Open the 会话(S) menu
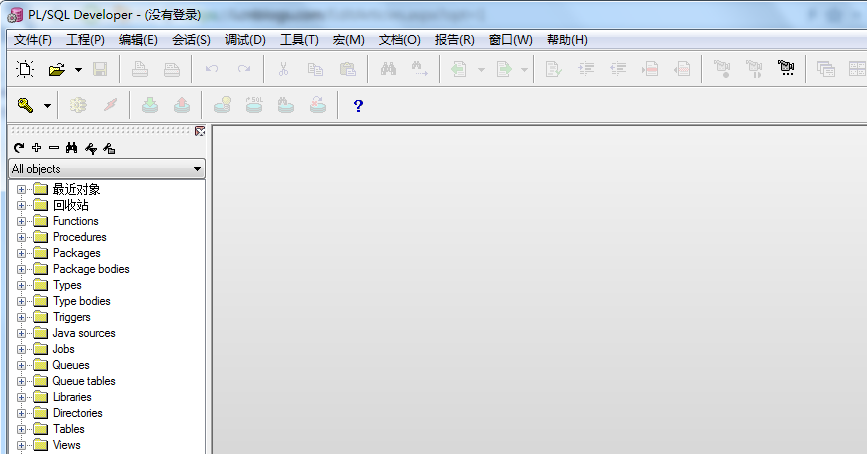This screenshot has width=867, height=454. tap(191, 40)
